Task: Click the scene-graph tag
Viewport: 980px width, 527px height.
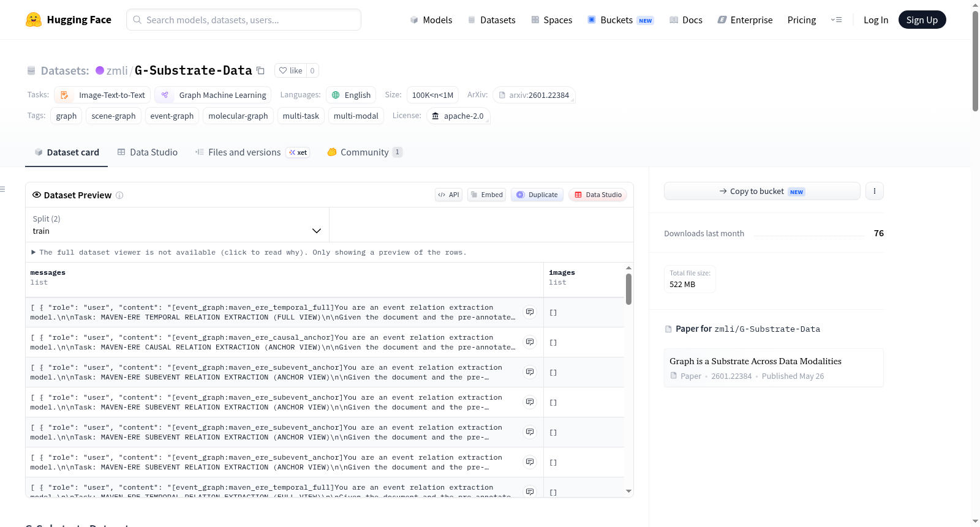Action: point(113,116)
